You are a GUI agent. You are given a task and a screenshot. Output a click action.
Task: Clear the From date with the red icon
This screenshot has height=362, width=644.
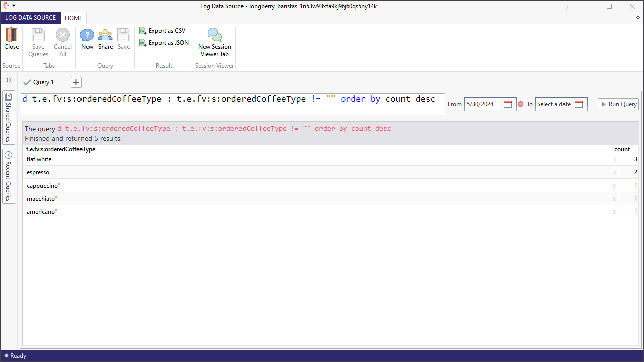point(521,104)
